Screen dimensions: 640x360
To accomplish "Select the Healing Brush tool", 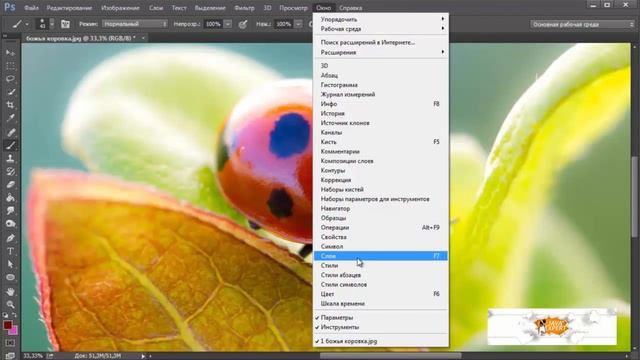I will [x=10, y=132].
